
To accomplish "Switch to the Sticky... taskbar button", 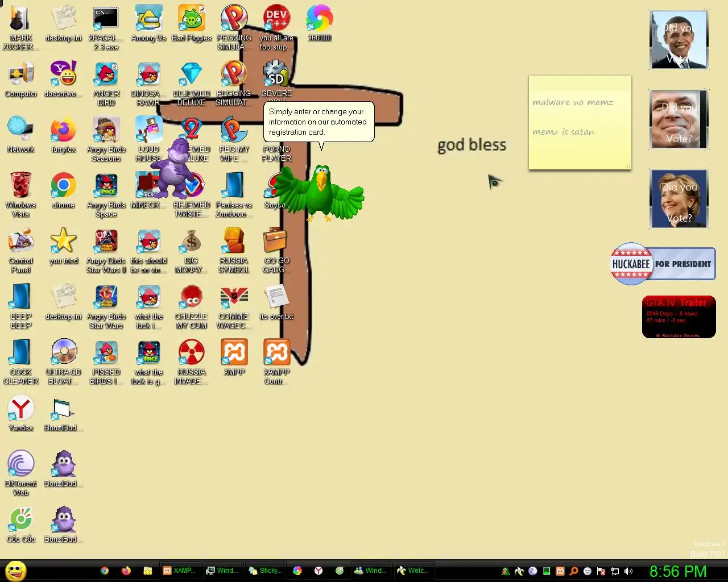I will pos(265,571).
